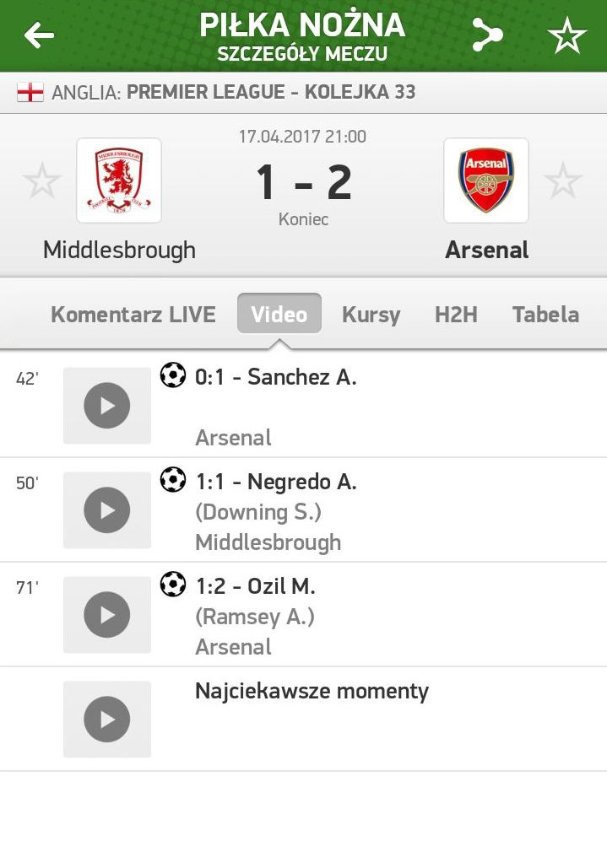Play the 71' Ozil goal video
Screen dimensions: 607x868
click(x=107, y=615)
